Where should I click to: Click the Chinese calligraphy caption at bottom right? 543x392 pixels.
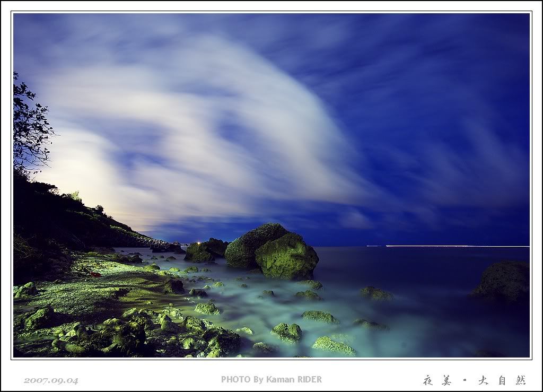pyautogui.click(x=474, y=380)
